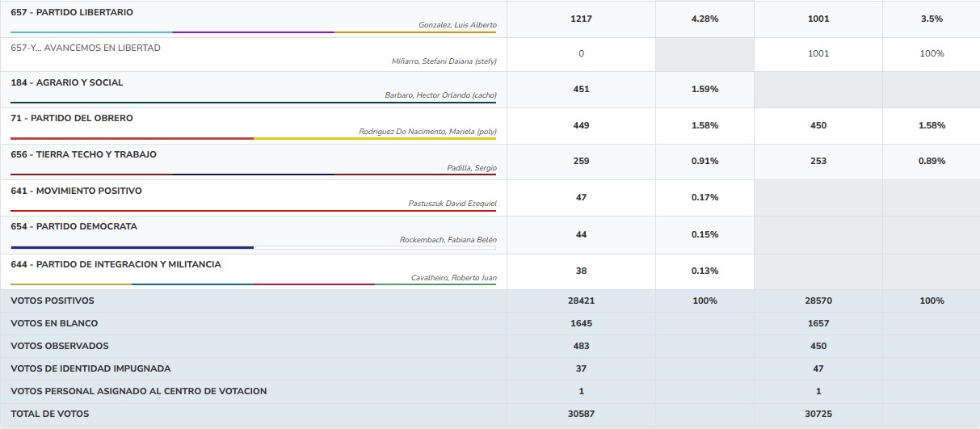Click the 4.28% percentage cell
The width and height of the screenshot is (980, 429).
[705, 19]
